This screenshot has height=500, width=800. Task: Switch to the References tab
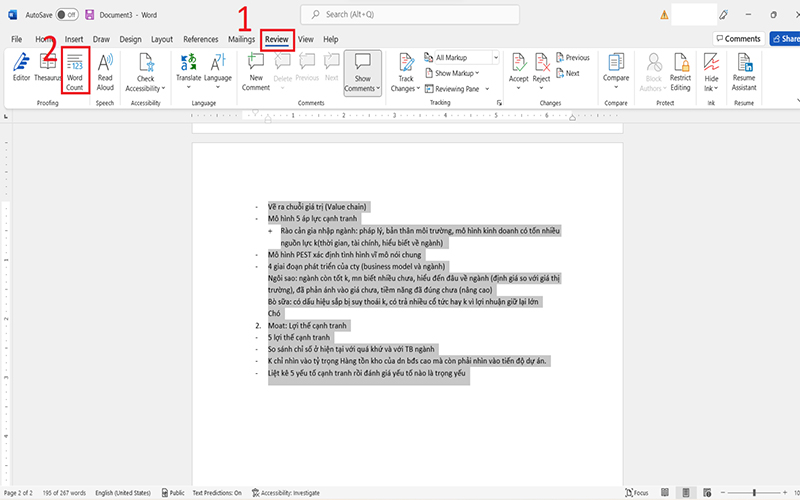201,39
